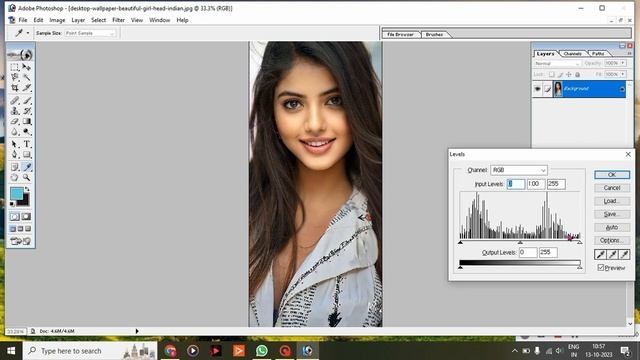Screen dimensions: 640x360
Task: Open the Layer menu
Action: 78,20
